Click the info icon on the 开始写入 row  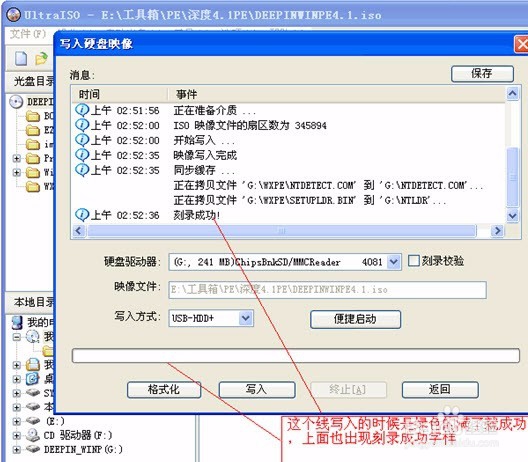82,140
